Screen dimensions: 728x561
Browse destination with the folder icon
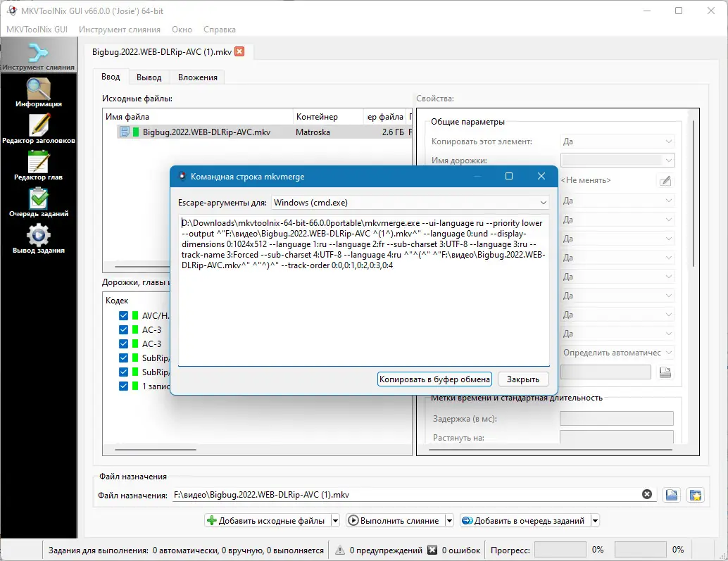pos(671,494)
